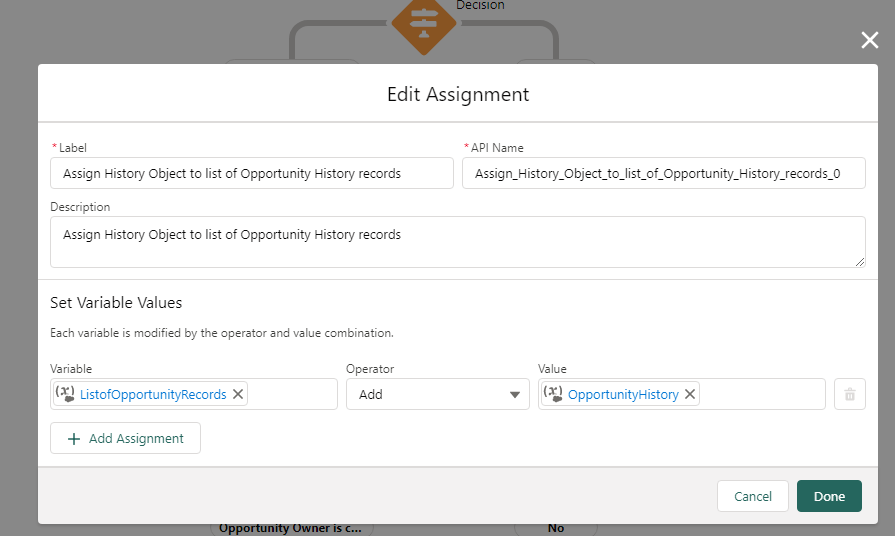Click the orange Decision element icon
Viewport: 895px width, 536px height.
point(424,20)
